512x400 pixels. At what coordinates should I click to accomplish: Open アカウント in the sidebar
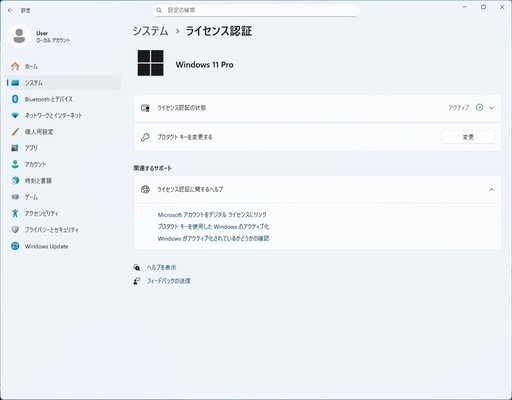click(x=64, y=164)
